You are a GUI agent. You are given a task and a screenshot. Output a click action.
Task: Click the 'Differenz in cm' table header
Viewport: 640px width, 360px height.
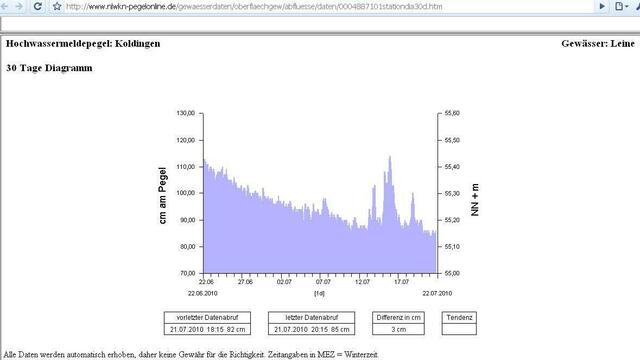tap(398, 318)
